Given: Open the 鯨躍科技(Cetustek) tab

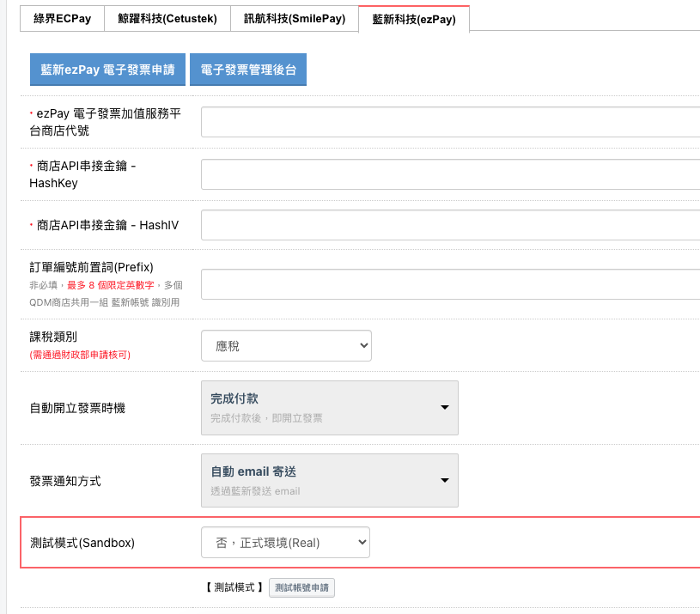Looking at the screenshot, I should coord(167,19).
